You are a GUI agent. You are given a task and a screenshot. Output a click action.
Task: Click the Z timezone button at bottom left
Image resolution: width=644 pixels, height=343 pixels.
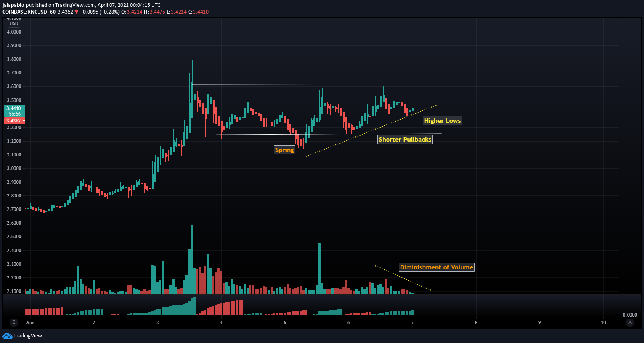pos(14,322)
